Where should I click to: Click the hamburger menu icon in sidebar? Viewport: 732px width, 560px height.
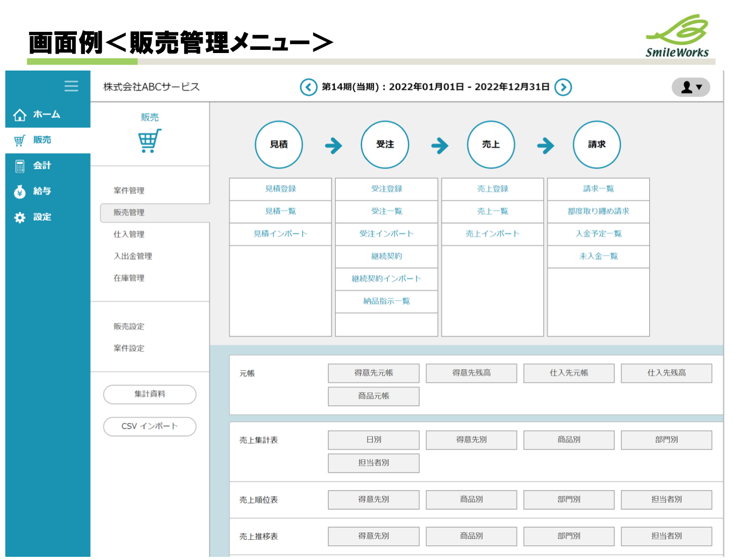(x=71, y=86)
